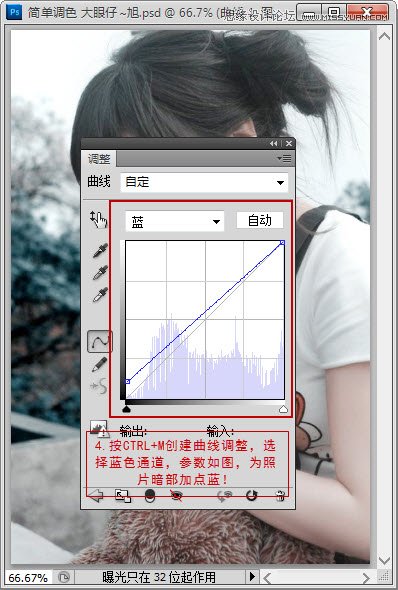The width and height of the screenshot is (398, 590).
Task: Clip adjustment to layer icon
Action: pos(150,496)
